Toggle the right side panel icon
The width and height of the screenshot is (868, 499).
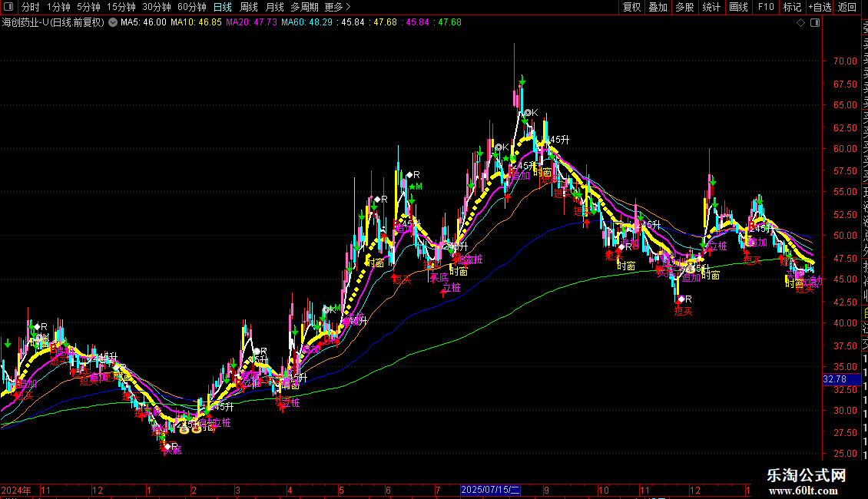[815, 23]
